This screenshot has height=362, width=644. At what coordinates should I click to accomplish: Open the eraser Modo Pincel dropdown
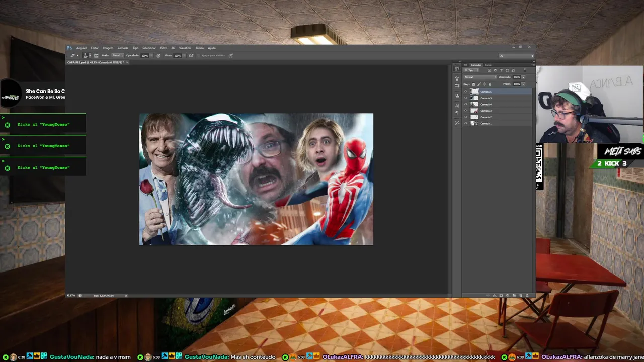118,55
